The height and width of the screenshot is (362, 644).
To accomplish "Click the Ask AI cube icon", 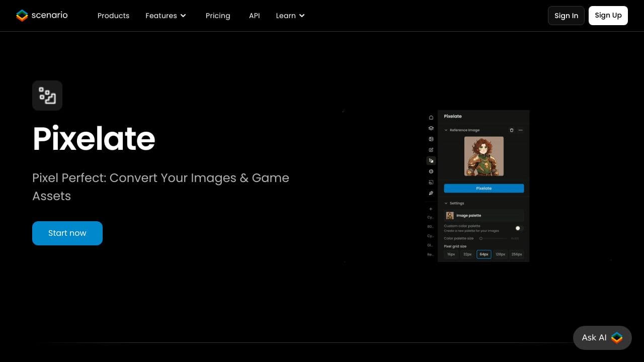I will pos(617,338).
